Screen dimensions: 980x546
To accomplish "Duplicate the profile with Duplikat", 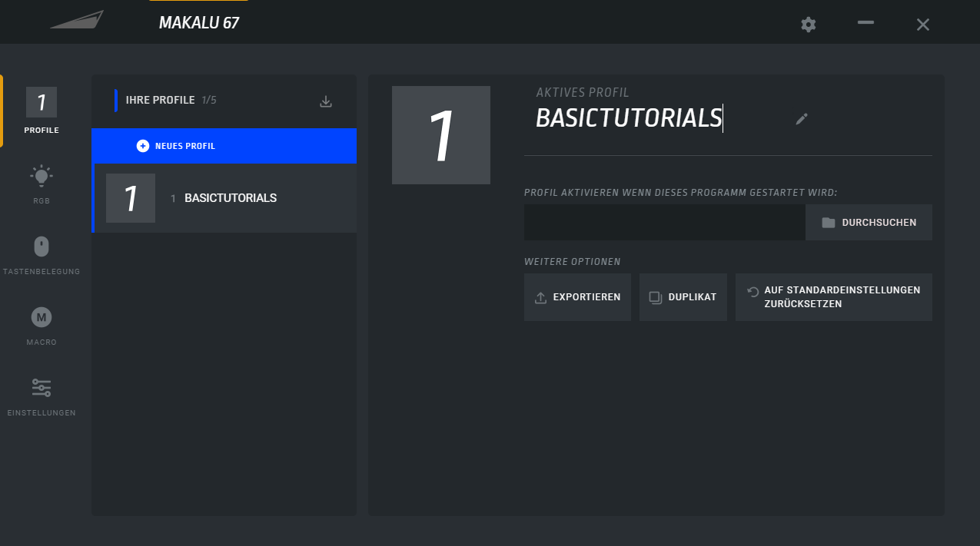I will coord(683,297).
